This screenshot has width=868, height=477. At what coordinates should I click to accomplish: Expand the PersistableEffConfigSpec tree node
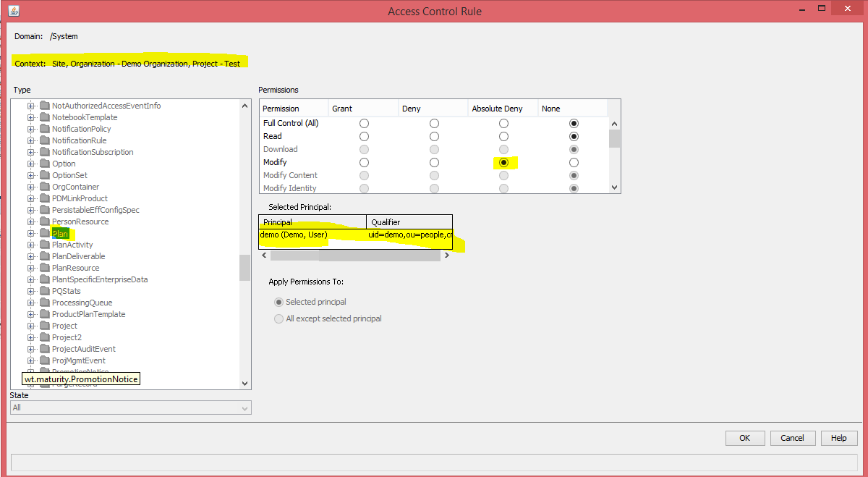(31, 210)
